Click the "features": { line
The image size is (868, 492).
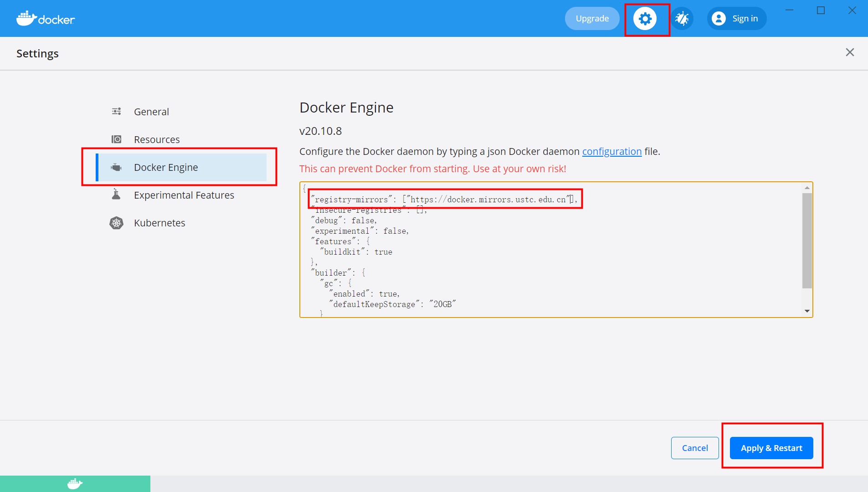pos(341,241)
